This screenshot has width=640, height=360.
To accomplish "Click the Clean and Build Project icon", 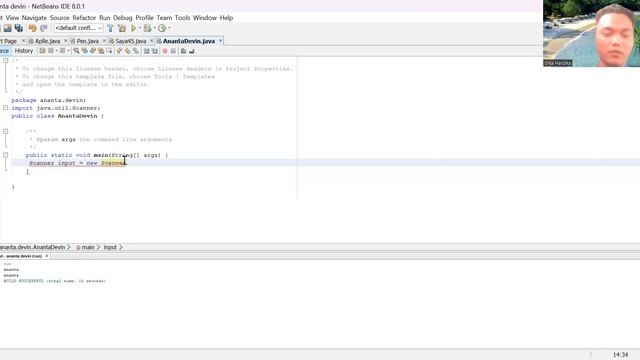I will pos(122,28).
